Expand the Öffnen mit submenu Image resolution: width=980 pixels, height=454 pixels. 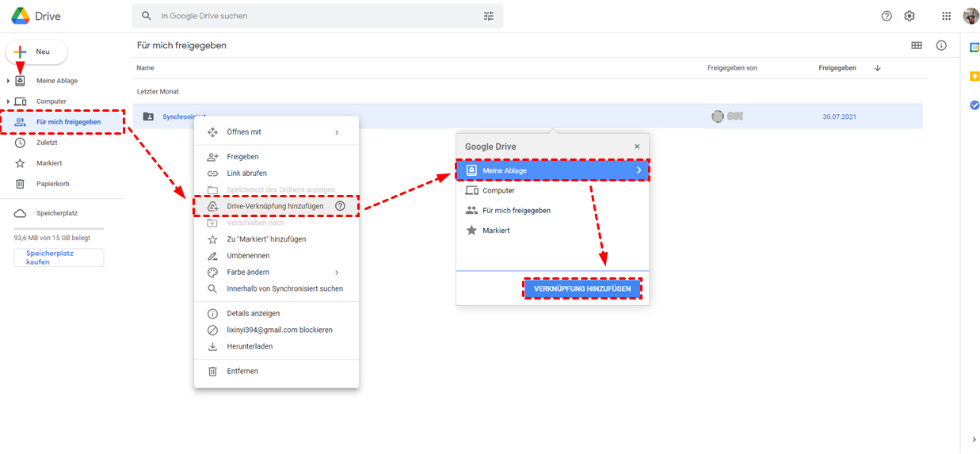337,132
